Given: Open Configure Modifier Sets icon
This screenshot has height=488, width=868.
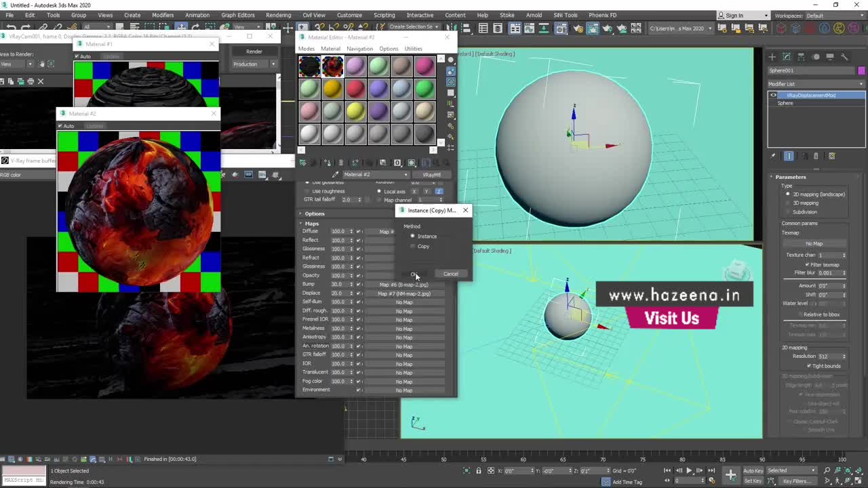Looking at the screenshot, I should (x=832, y=156).
